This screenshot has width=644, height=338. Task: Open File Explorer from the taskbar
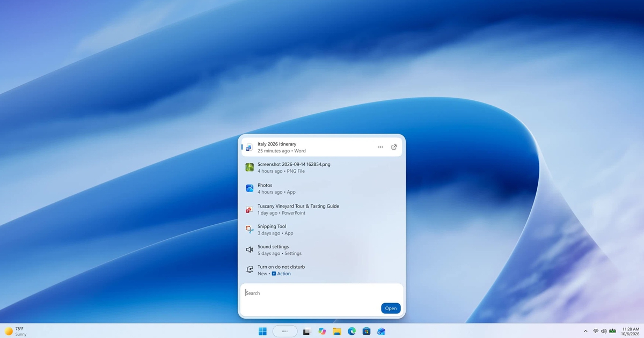click(x=337, y=331)
